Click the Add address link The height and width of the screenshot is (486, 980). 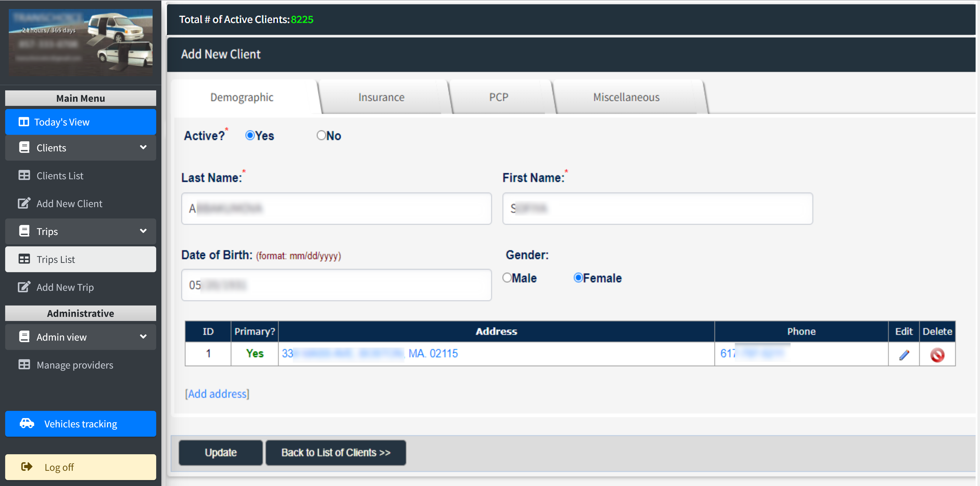point(217,394)
